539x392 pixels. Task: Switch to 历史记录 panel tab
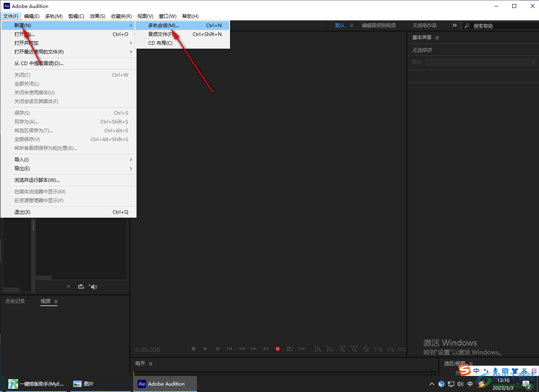click(x=15, y=301)
